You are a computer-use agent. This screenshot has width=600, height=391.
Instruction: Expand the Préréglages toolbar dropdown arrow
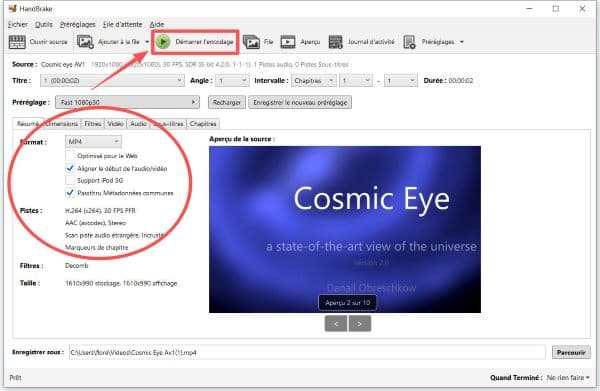coord(462,42)
